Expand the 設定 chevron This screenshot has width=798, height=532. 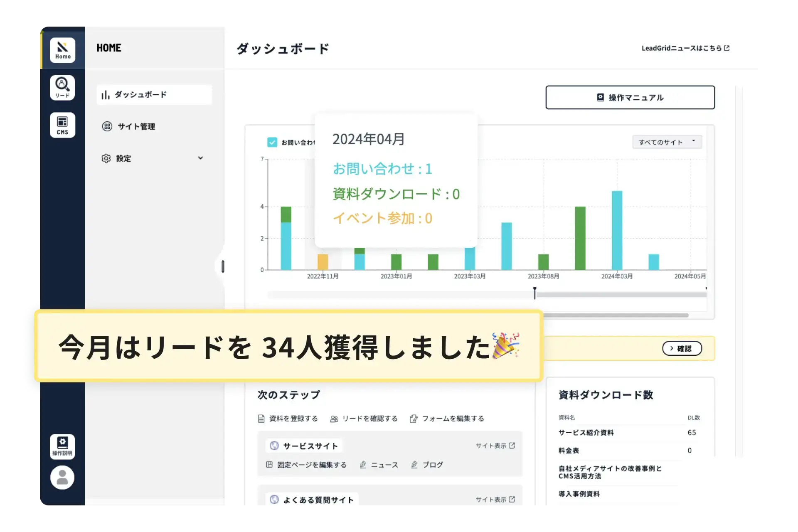tap(200, 158)
